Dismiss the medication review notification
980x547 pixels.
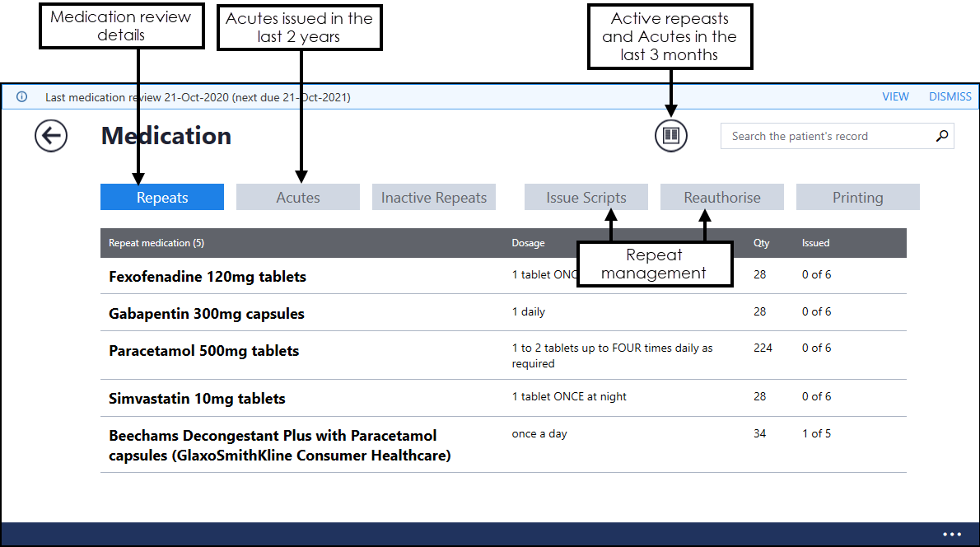(x=950, y=96)
